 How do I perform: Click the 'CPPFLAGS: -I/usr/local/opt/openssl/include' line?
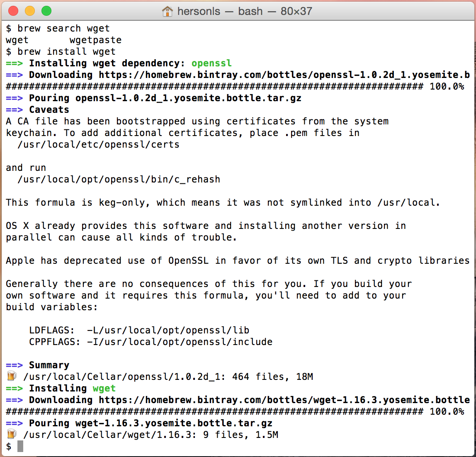point(151,342)
